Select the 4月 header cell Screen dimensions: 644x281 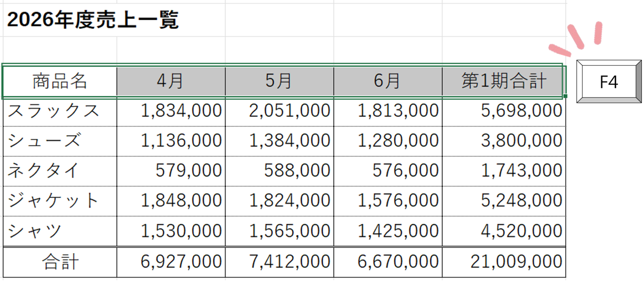click(171, 81)
